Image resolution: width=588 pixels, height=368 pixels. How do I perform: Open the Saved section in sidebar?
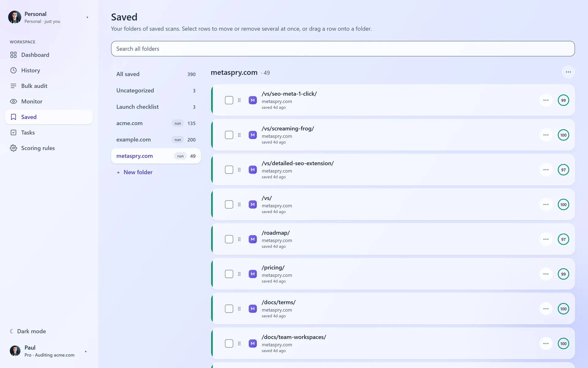49,117
